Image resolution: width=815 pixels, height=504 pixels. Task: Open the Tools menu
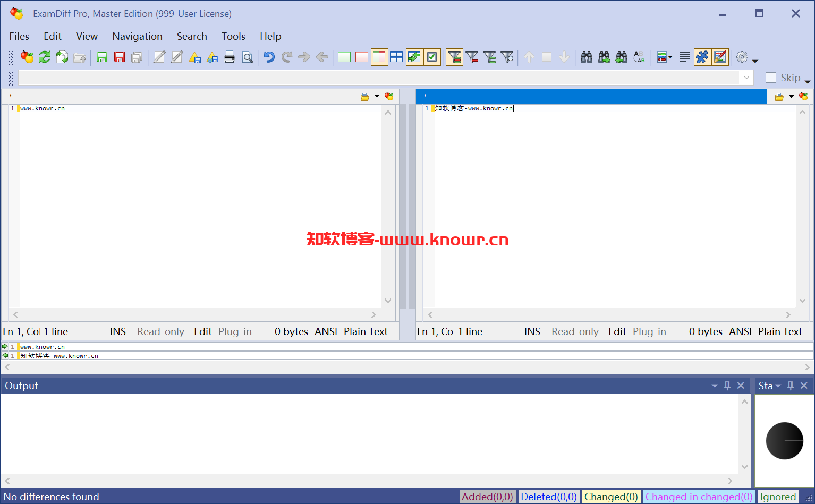[x=233, y=36]
